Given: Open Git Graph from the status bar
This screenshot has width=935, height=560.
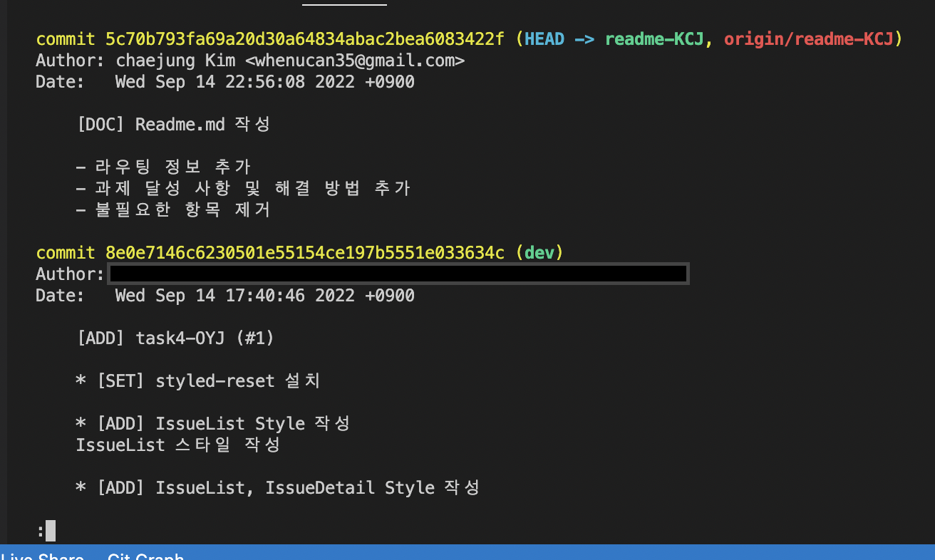Looking at the screenshot, I should [145, 556].
